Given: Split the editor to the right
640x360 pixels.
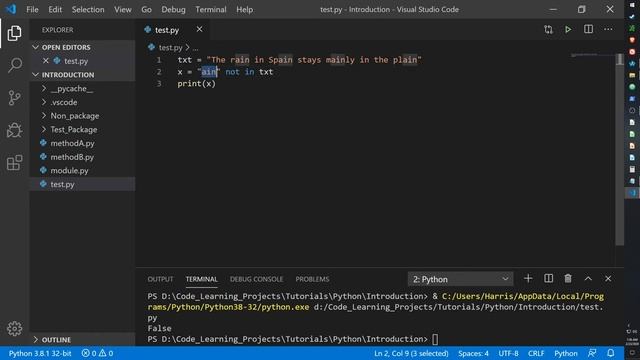Looking at the screenshot, I should pyautogui.click(x=588, y=29).
